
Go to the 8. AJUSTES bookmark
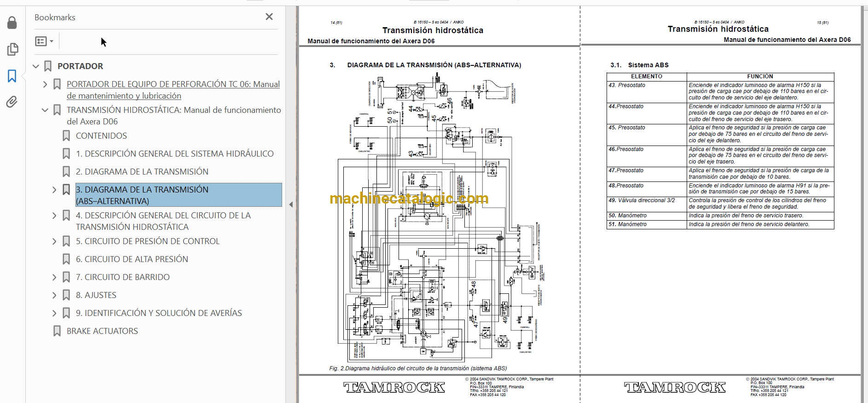[x=96, y=295]
